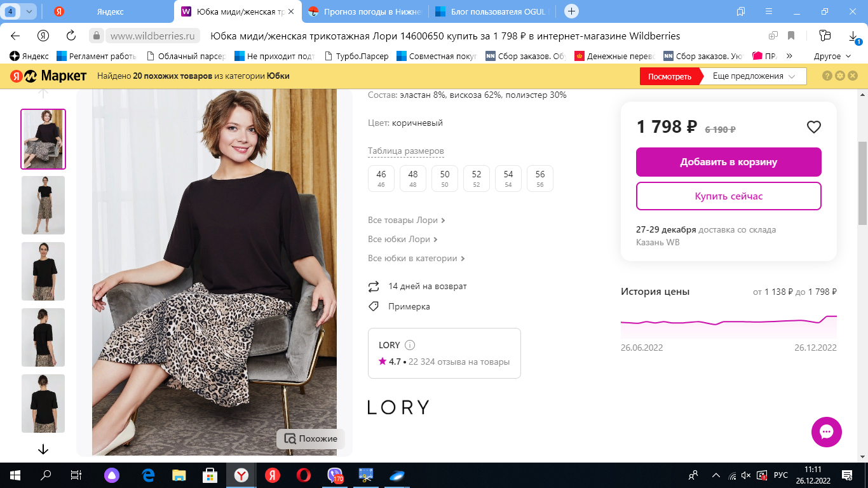Switch to the weather forecast tab

tap(365, 11)
